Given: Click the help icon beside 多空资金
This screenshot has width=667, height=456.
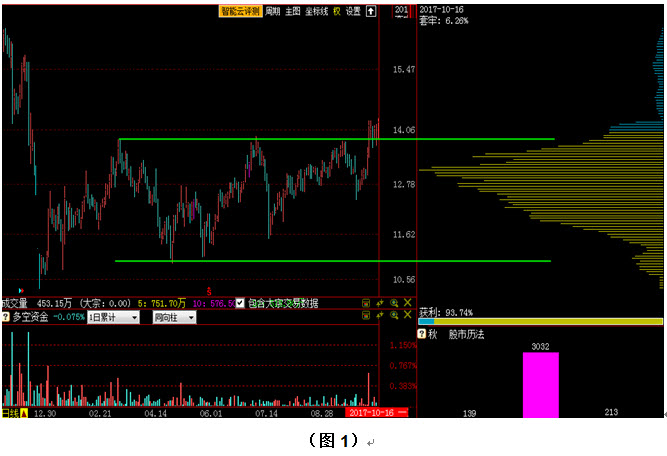Looking at the screenshot, I should point(6,317).
